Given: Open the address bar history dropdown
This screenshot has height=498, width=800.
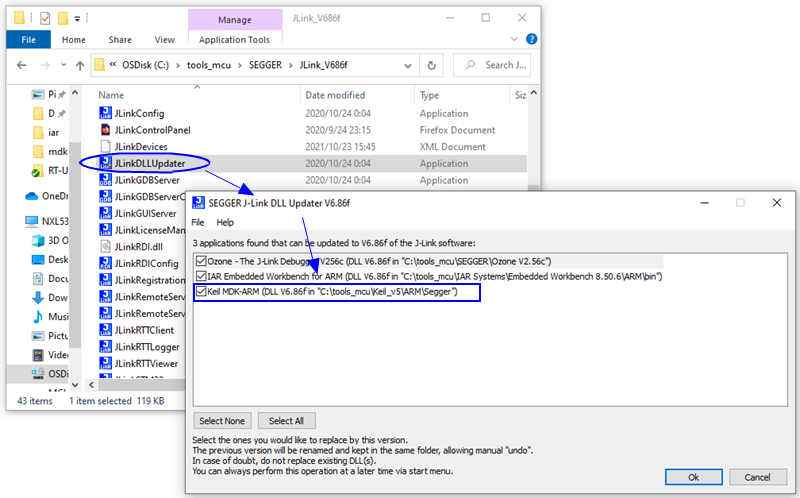Looking at the screenshot, I should click(x=407, y=66).
